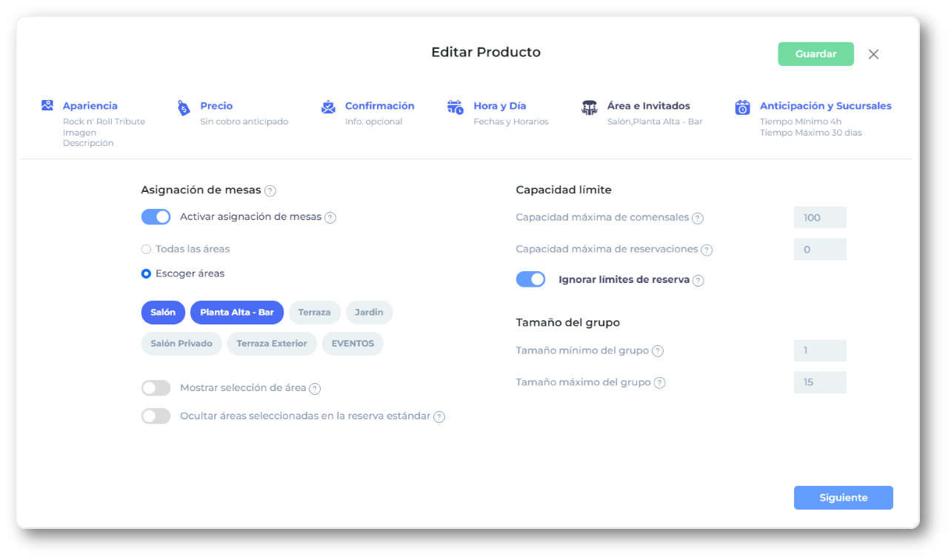
Task: Open the Hora y Día step
Action: pos(500,106)
